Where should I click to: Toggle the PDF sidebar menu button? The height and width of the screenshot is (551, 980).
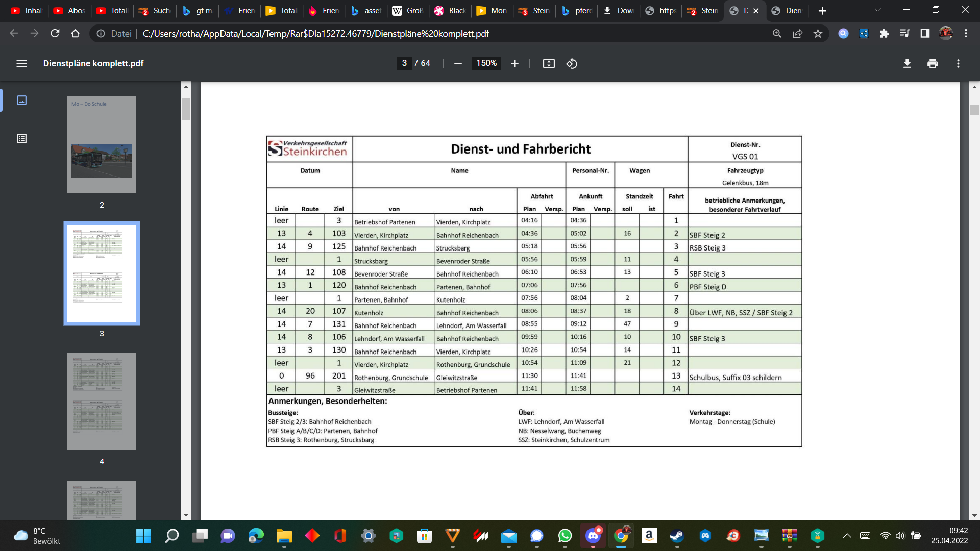[x=21, y=63]
